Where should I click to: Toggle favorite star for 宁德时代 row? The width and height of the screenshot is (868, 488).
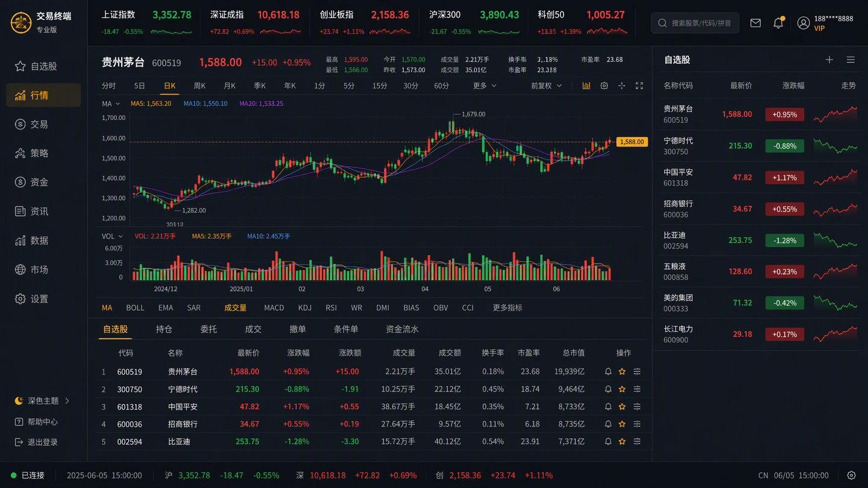click(622, 389)
